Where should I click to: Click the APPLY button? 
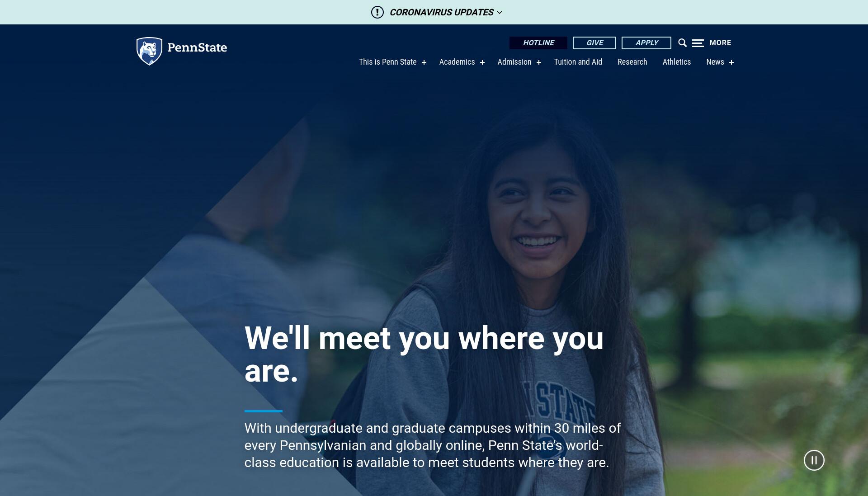click(x=646, y=43)
